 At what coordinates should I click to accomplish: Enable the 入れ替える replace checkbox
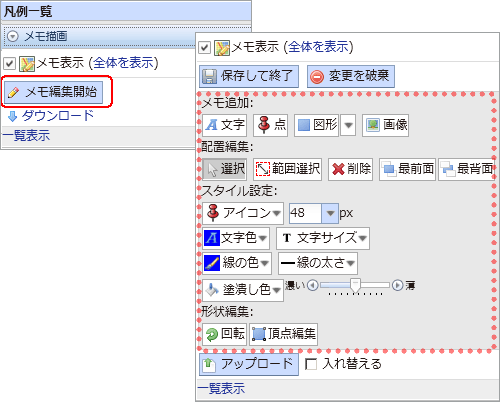click(x=311, y=364)
